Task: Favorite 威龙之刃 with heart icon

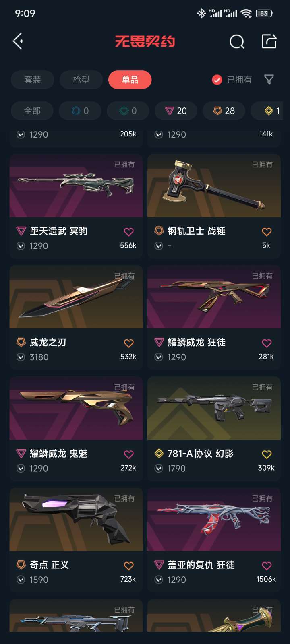Action: 128,343
